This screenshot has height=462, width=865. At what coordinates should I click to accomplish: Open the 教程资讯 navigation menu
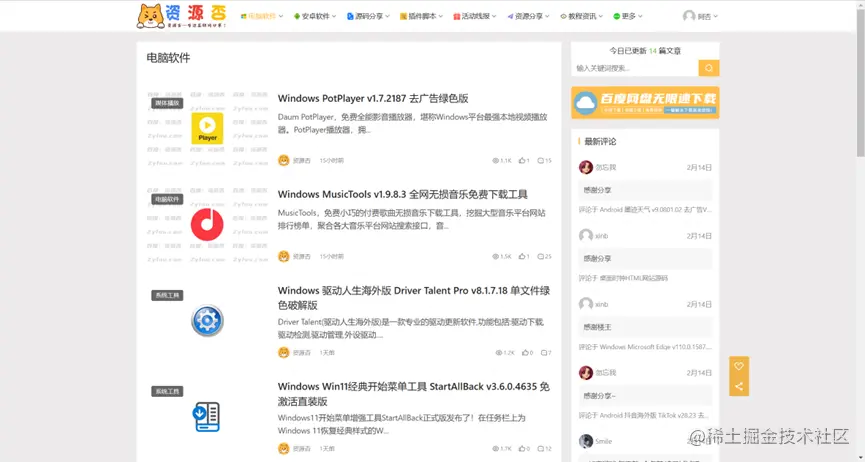click(581, 16)
